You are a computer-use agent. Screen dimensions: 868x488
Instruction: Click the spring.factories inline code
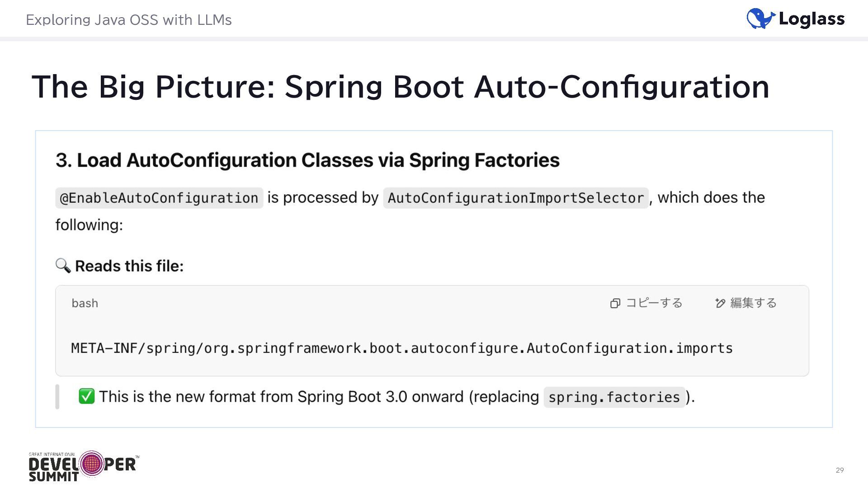tap(614, 397)
